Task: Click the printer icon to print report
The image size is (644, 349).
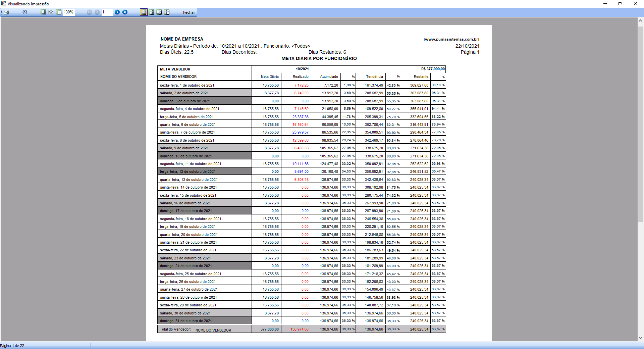Action: pos(6,12)
